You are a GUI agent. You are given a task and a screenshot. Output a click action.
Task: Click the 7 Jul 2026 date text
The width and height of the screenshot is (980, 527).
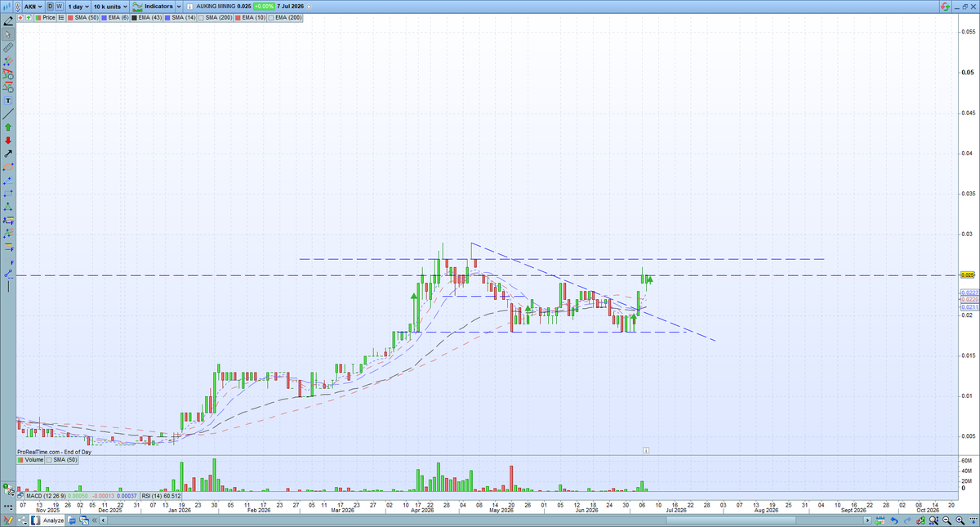(x=290, y=7)
